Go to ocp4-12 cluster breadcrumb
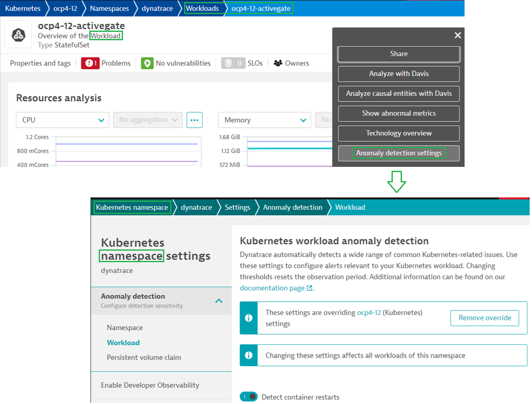 click(x=65, y=8)
